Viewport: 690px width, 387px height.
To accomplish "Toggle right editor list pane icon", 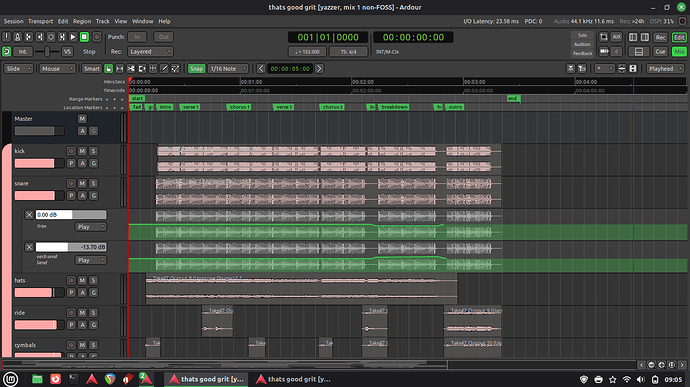I will point(645,37).
